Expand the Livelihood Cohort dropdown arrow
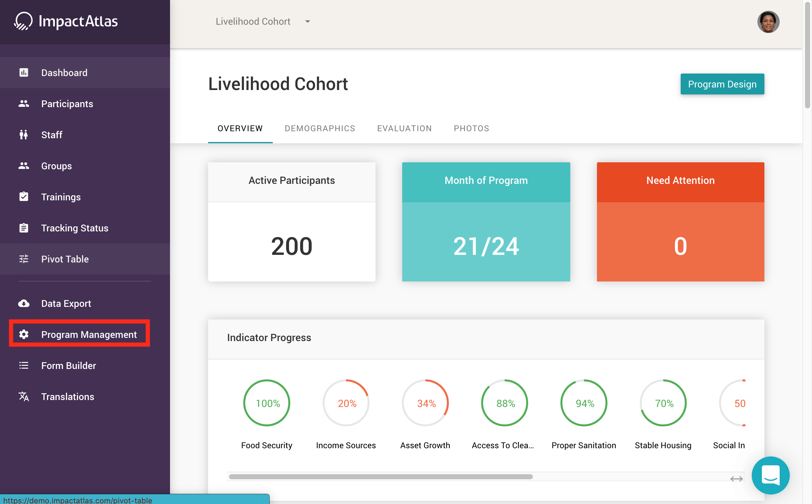Image resolution: width=812 pixels, height=504 pixels. (307, 22)
